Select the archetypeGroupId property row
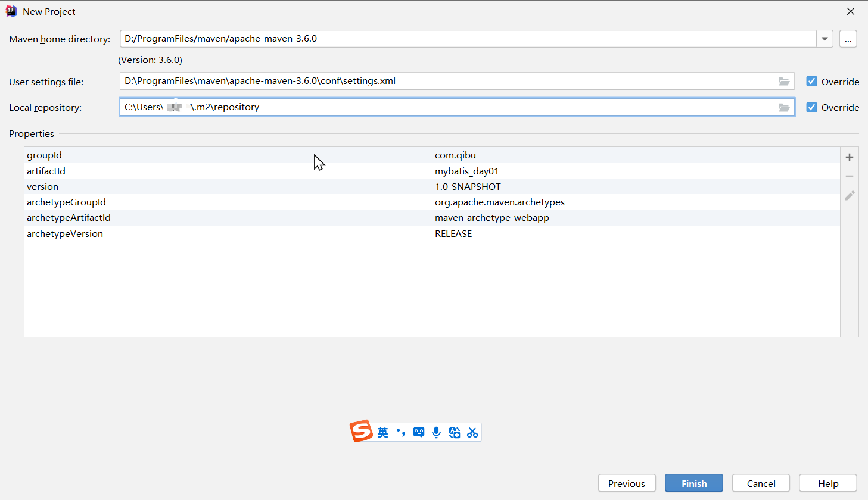This screenshot has width=868, height=500. [432, 202]
